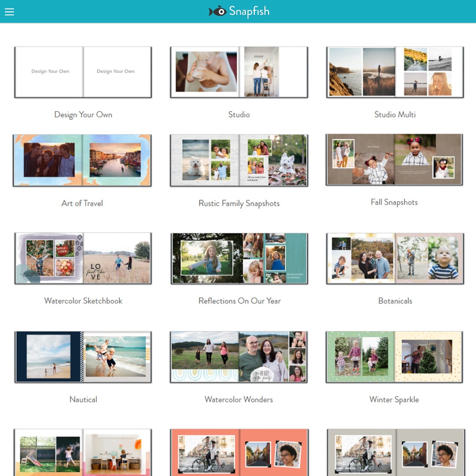This screenshot has height=476, width=476.
Task: Pick the Art of Travel theme
Action: [x=83, y=160]
